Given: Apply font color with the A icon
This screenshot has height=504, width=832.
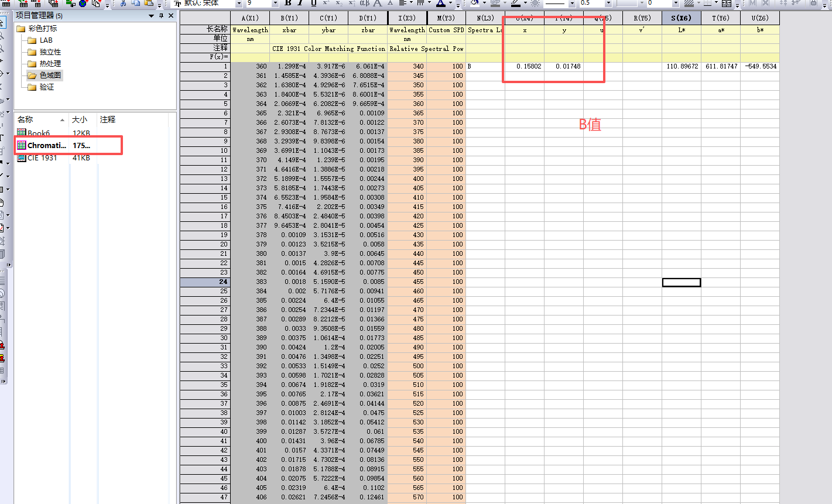Looking at the screenshot, I should 441,3.
